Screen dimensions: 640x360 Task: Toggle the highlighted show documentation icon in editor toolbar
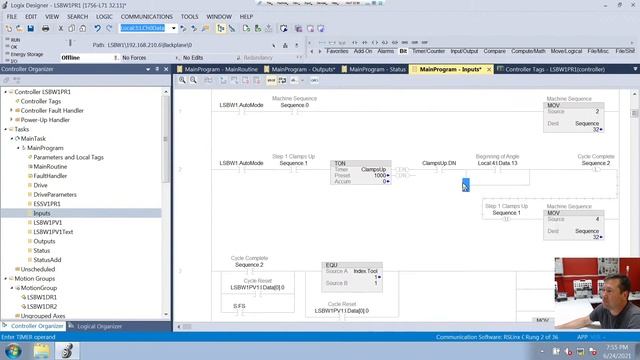[x=271, y=80]
